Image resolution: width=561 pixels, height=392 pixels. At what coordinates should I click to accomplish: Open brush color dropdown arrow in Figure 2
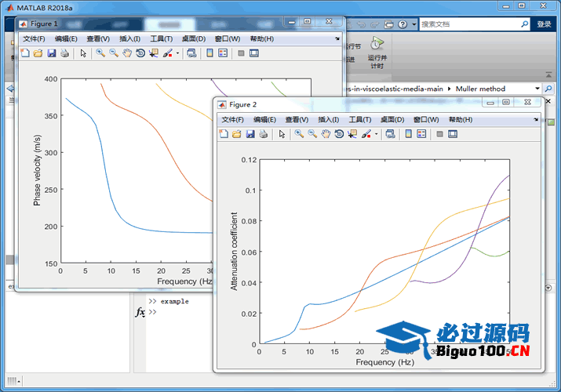tap(376, 134)
